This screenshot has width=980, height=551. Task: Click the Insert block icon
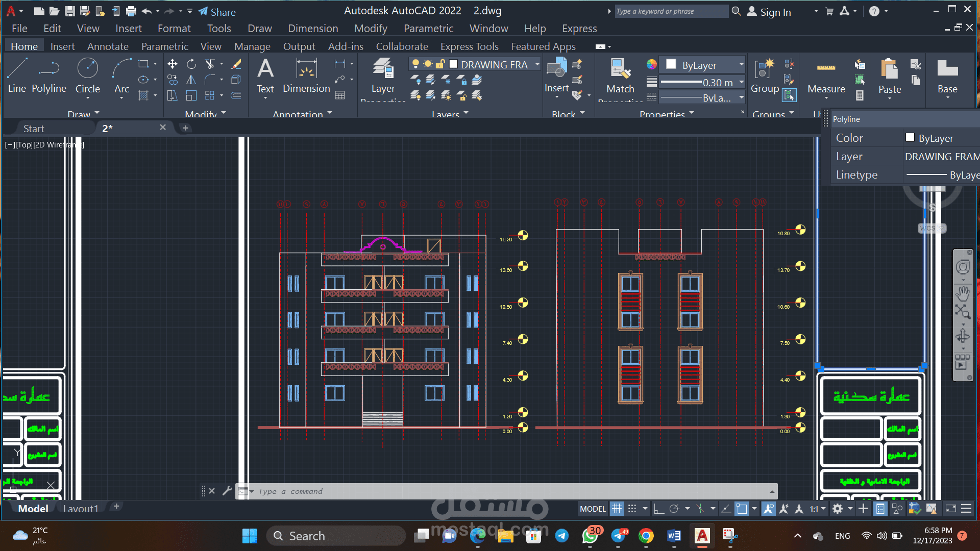coord(556,76)
